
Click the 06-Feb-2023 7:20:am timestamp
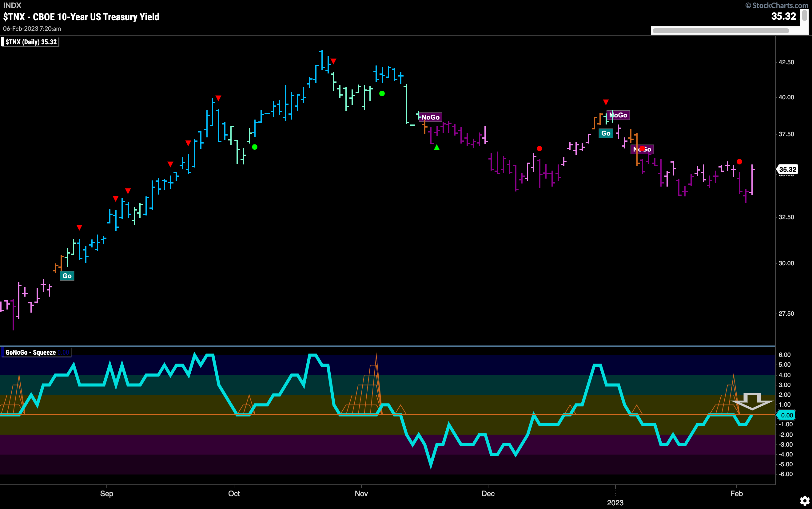[x=32, y=29]
